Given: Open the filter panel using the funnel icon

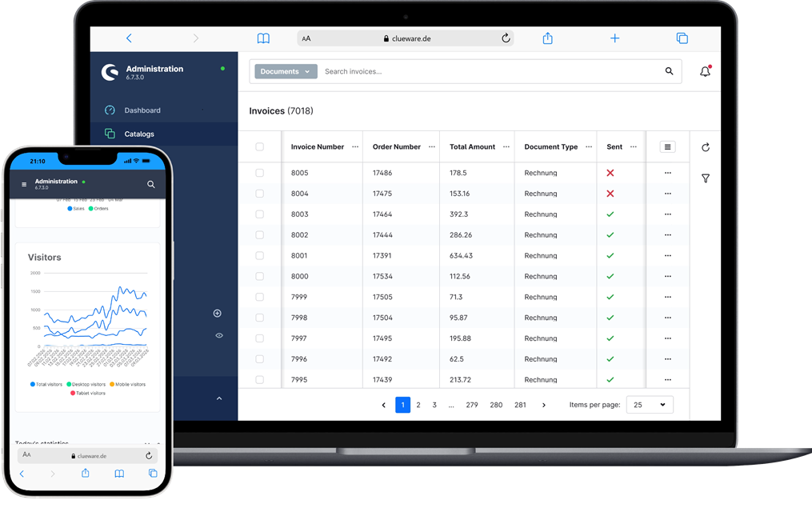Looking at the screenshot, I should point(706,178).
